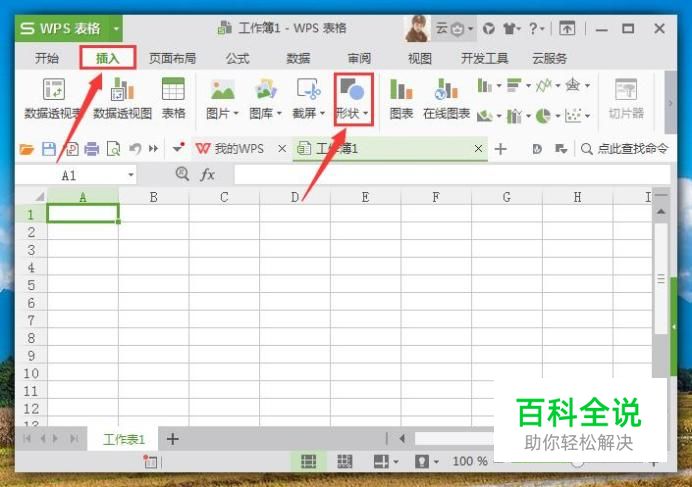Image resolution: width=692 pixels, height=487 pixels.
Task: Close the 我的WPS tab
Action: [x=282, y=149]
